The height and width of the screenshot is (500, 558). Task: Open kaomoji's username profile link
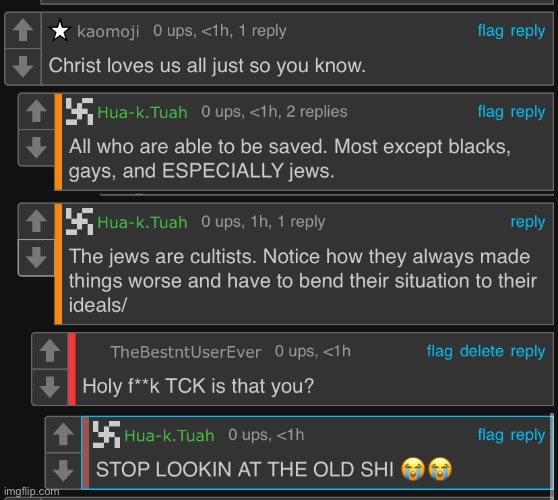[108, 32]
